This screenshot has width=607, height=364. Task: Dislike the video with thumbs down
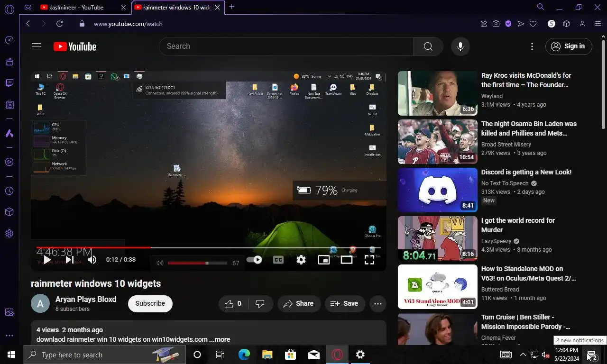coord(261,304)
